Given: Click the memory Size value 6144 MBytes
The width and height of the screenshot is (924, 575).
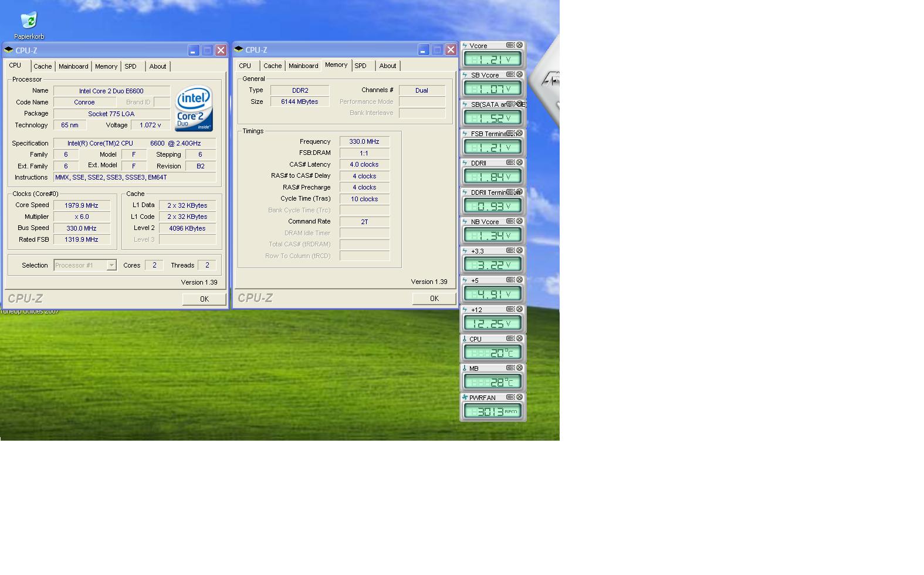Looking at the screenshot, I should pos(300,102).
